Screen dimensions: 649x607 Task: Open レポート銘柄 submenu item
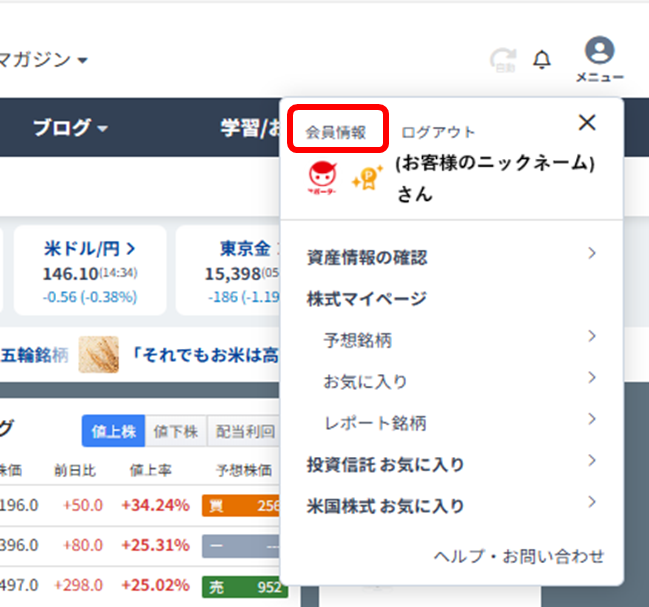pyautogui.click(x=375, y=423)
